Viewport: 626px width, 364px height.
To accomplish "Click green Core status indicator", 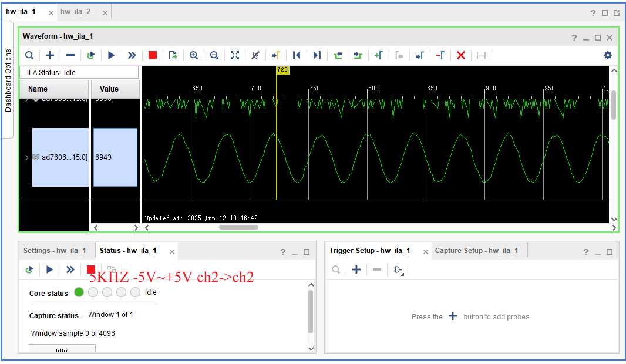I will (x=79, y=292).
